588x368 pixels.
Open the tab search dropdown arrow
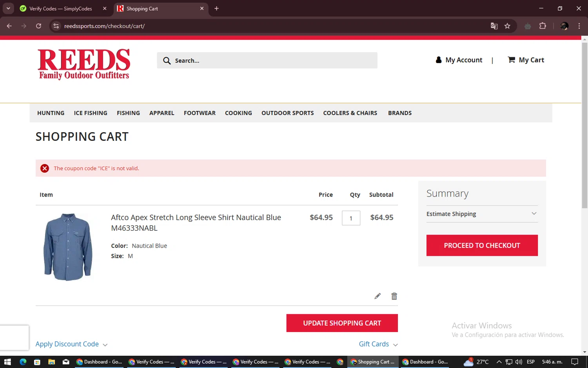pos(8,8)
